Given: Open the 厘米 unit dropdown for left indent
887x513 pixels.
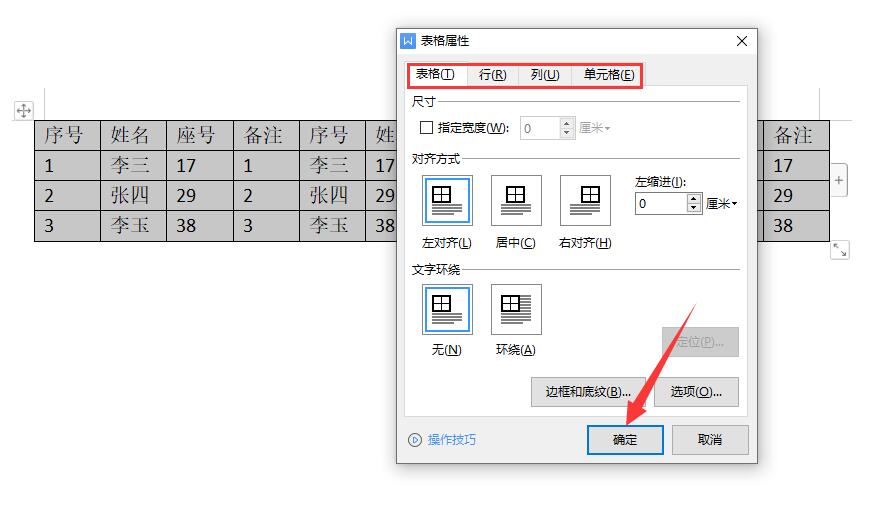Looking at the screenshot, I should pyautogui.click(x=722, y=204).
